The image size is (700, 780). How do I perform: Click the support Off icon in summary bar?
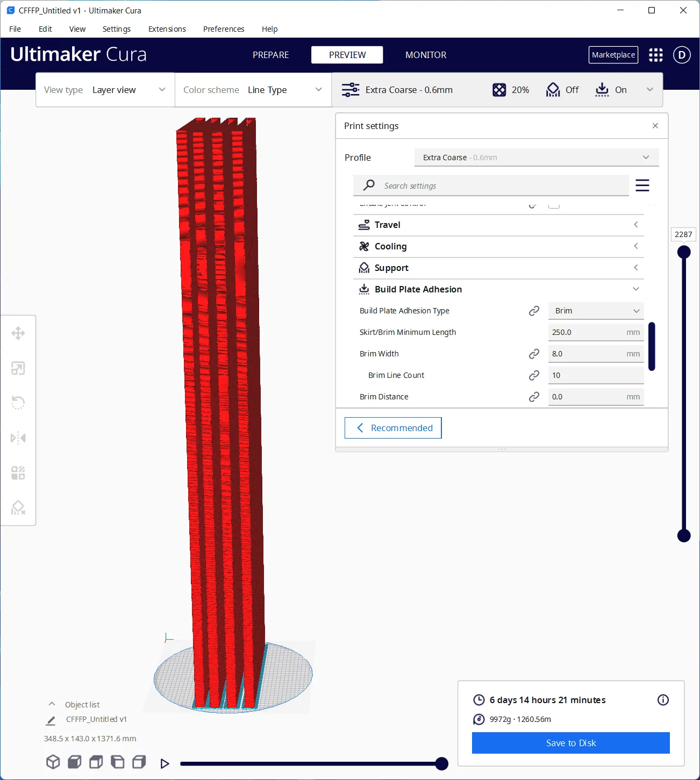pyautogui.click(x=553, y=90)
